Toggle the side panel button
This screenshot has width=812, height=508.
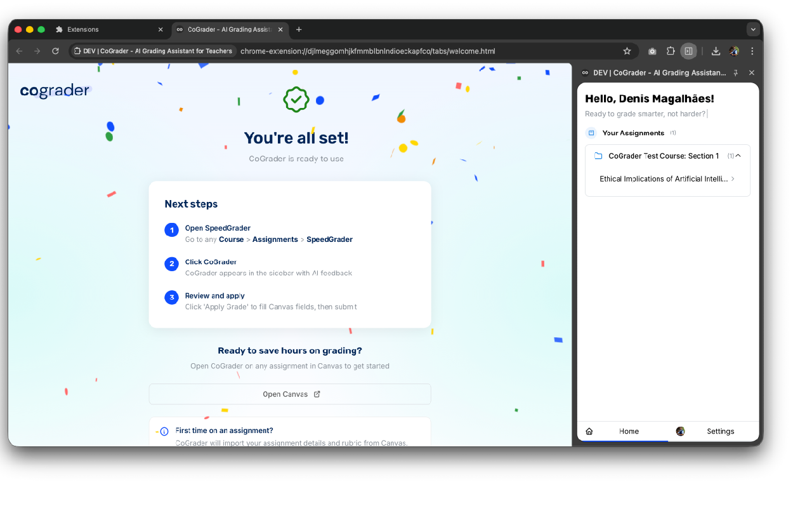(x=688, y=51)
